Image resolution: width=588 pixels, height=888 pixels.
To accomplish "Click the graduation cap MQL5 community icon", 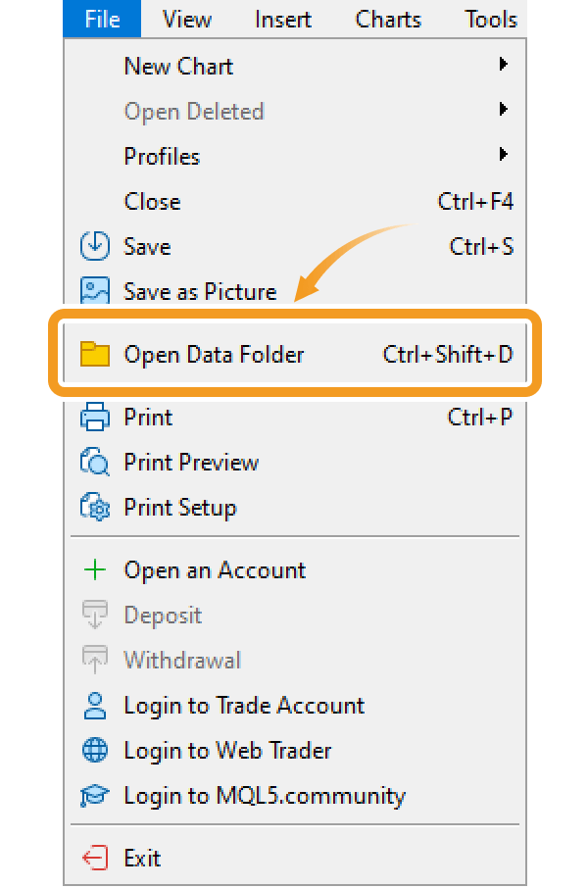I will coord(95,796).
